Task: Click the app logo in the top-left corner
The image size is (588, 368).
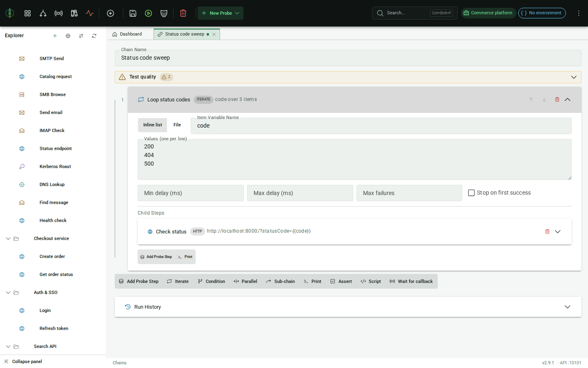Action: click(x=10, y=13)
